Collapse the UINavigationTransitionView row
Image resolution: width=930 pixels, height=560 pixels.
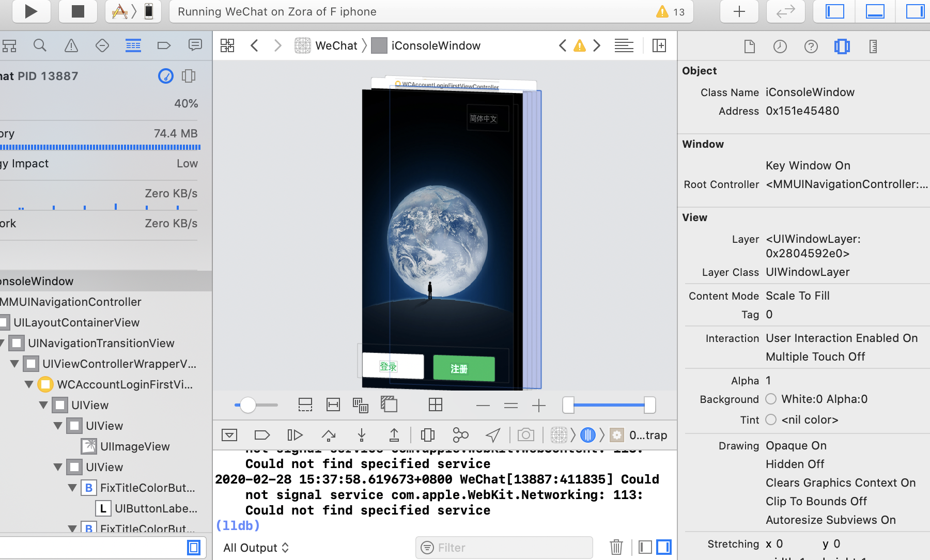[x=2, y=343]
